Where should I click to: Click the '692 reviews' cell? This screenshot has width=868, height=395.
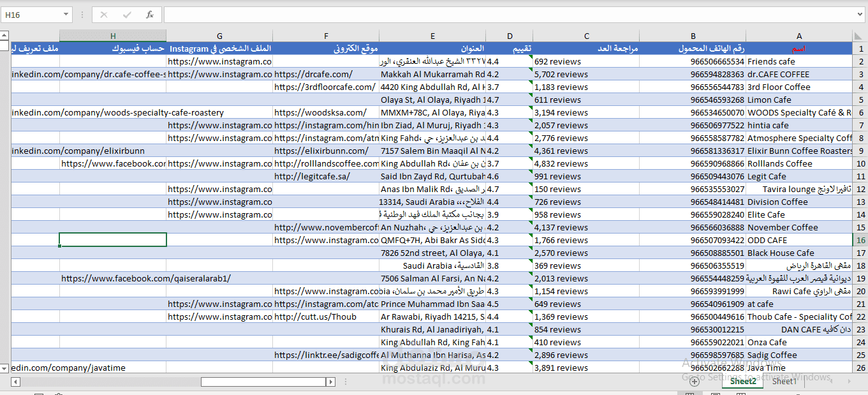[x=587, y=61]
